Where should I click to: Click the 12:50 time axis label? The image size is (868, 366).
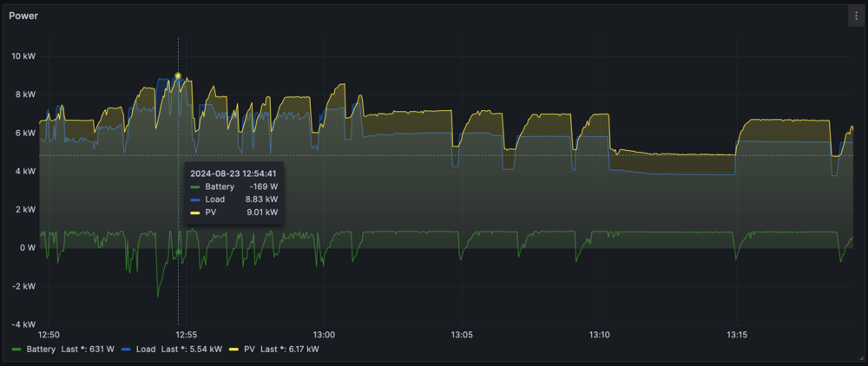pos(49,335)
